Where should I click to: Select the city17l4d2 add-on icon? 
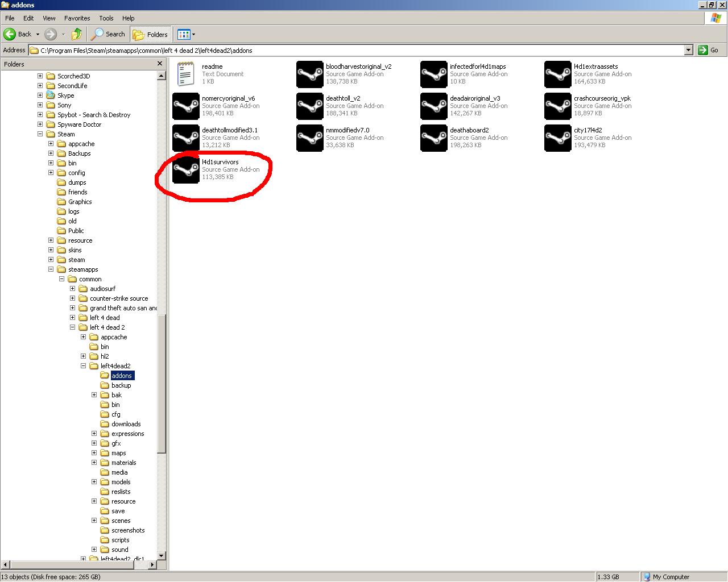click(558, 138)
